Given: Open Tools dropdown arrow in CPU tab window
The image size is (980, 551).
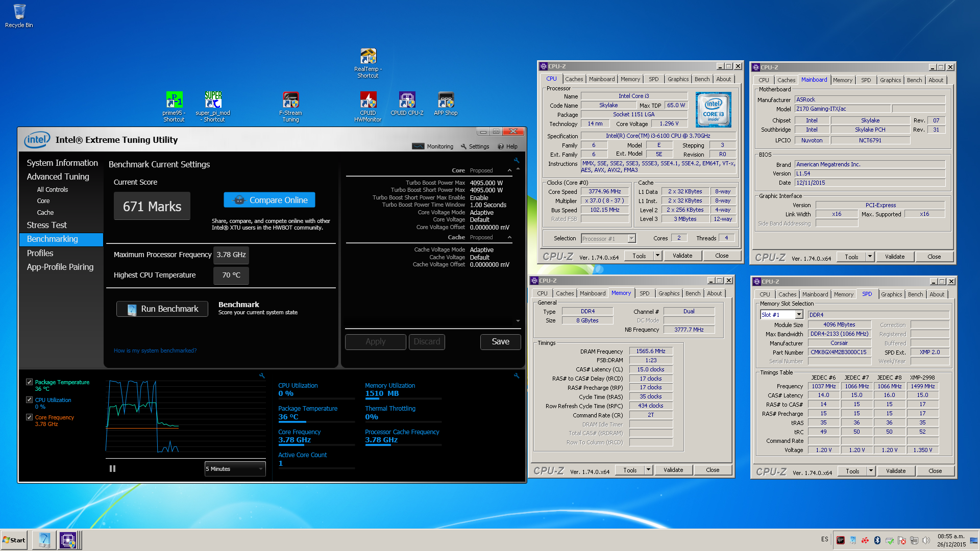Looking at the screenshot, I should click(x=657, y=256).
